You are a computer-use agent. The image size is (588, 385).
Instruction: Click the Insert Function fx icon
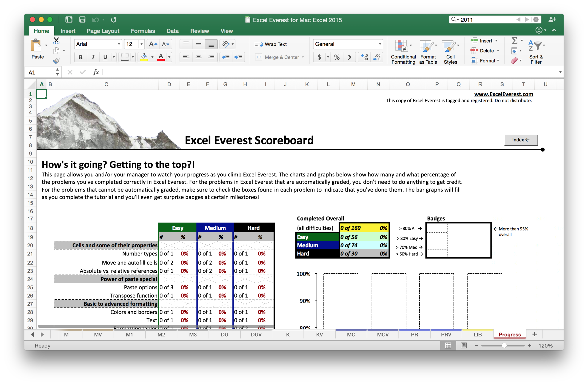point(96,72)
